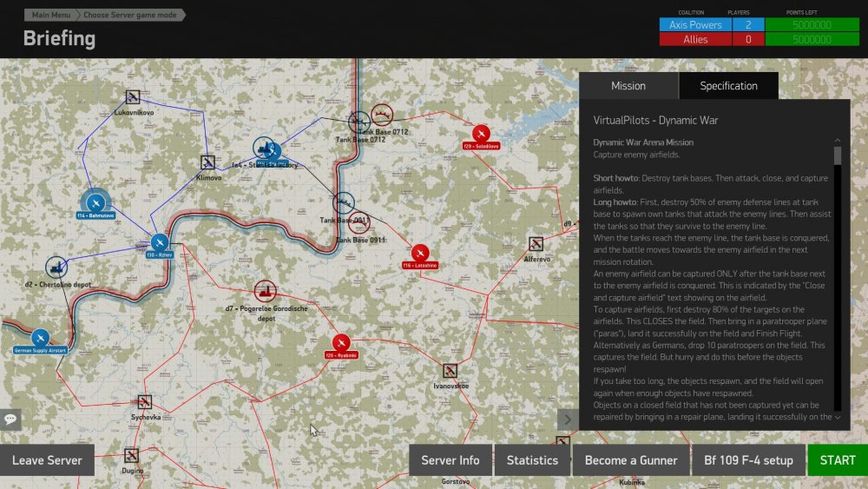This screenshot has height=489, width=868.
Task: Click the German Supply Airstart icon
Action: [x=40, y=338]
